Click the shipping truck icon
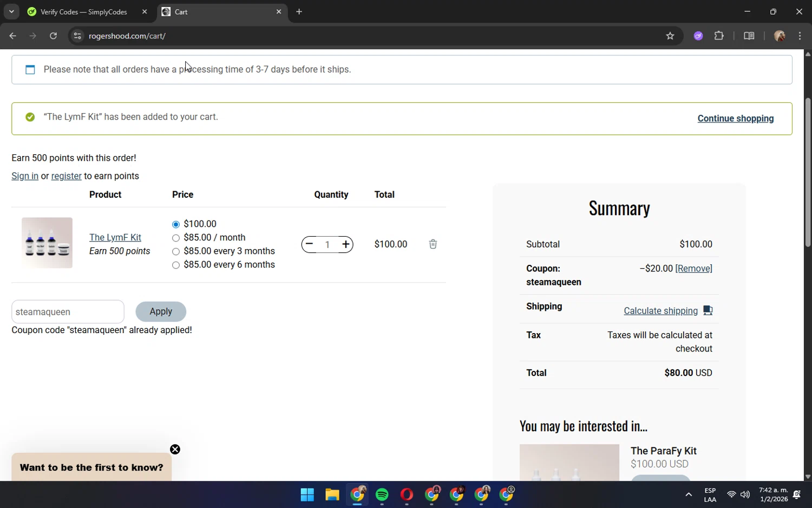 tap(708, 310)
